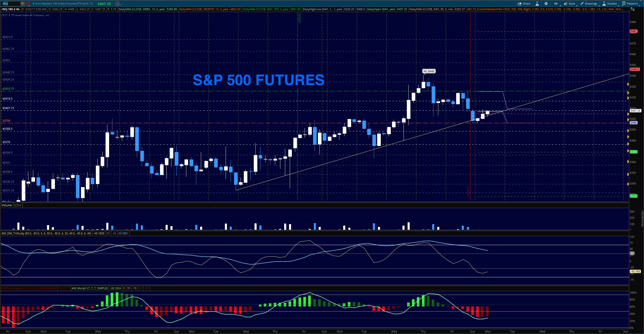
Task: Click the AM_TS_CustomGlobexFibs study label
Action: click(537, 9)
